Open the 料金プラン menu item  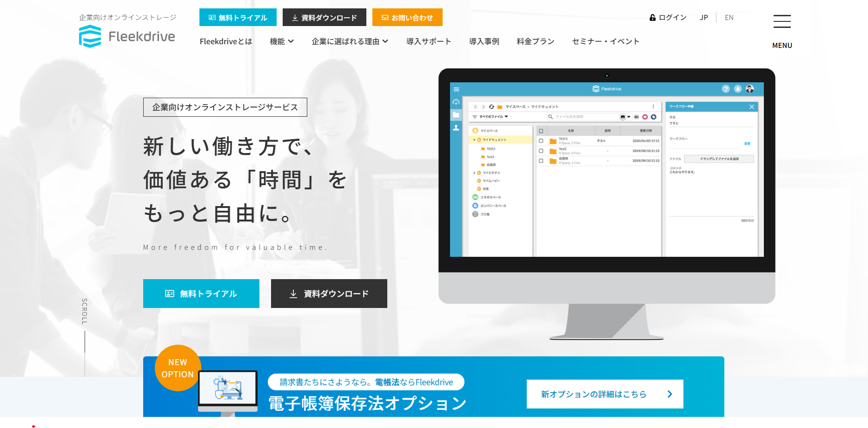click(536, 41)
